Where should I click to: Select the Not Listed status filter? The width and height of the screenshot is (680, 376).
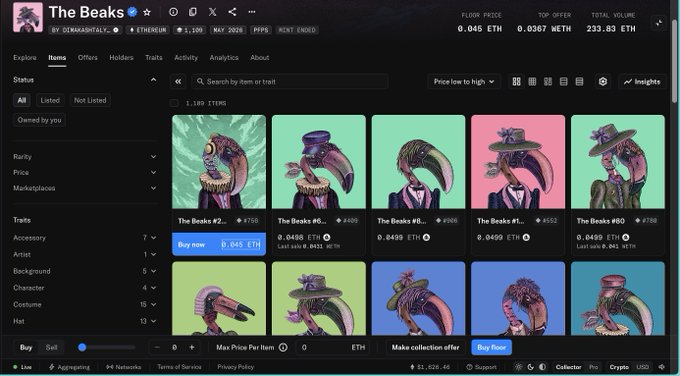tap(90, 100)
